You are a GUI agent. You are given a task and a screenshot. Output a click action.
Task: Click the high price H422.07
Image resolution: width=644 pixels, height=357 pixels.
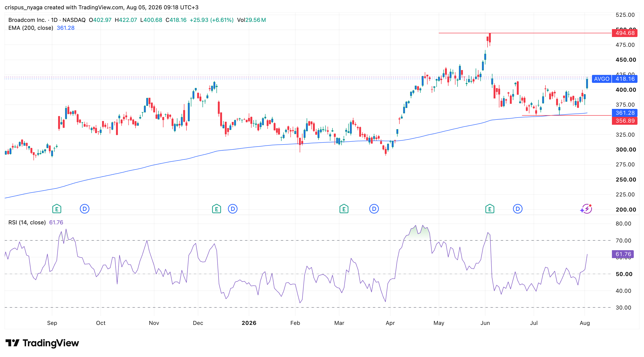click(x=126, y=20)
